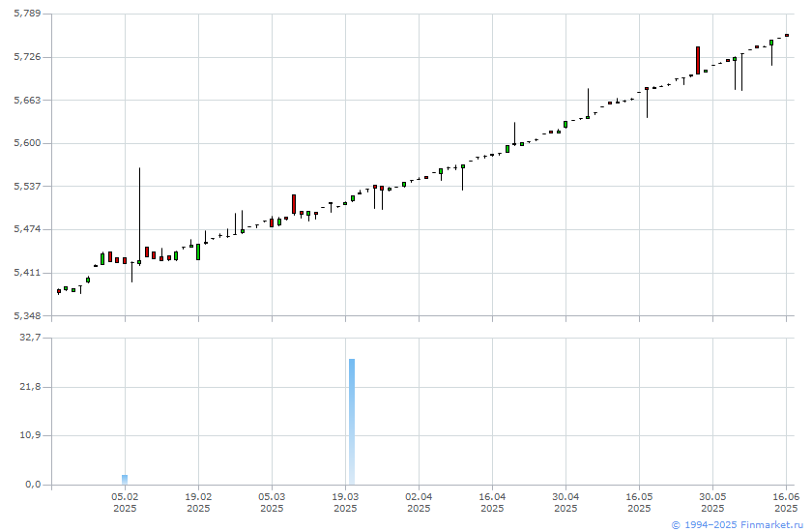Click the 30.04 2025 date label
812x532 pixels.
(x=565, y=502)
